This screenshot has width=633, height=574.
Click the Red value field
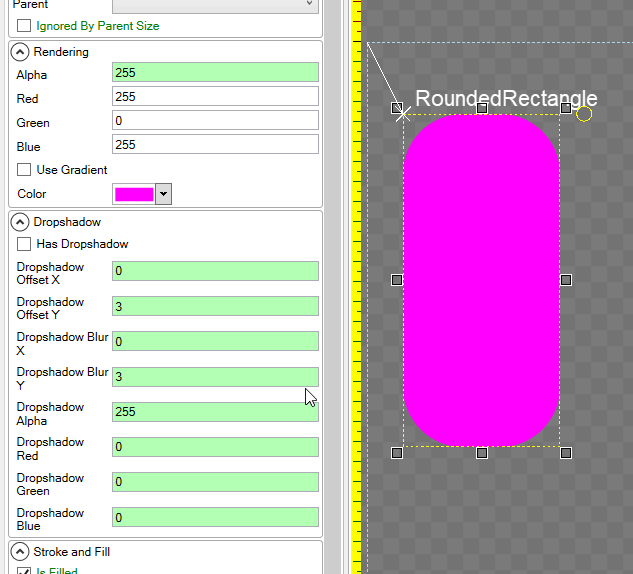pyautogui.click(x=216, y=96)
